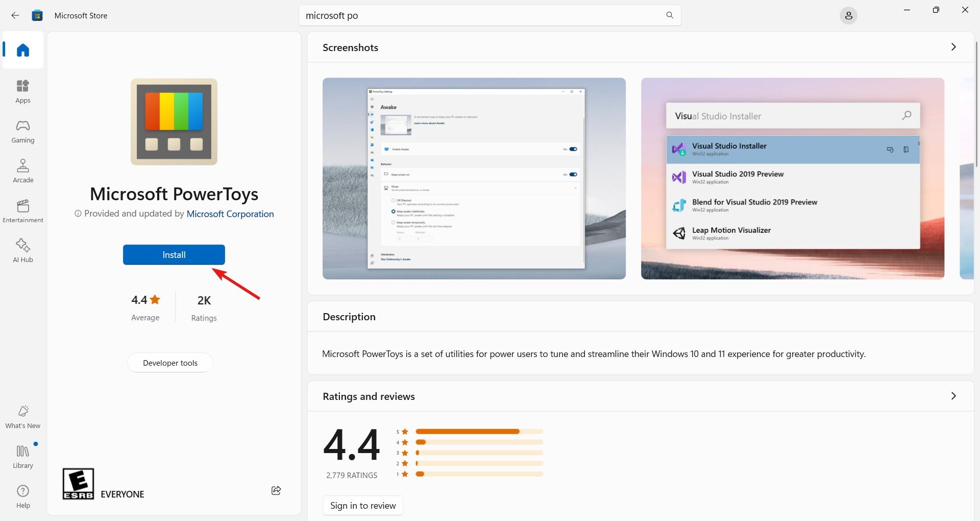980x521 pixels.
Task: Open the user account profile icon
Action: click(x=848, y=16)
